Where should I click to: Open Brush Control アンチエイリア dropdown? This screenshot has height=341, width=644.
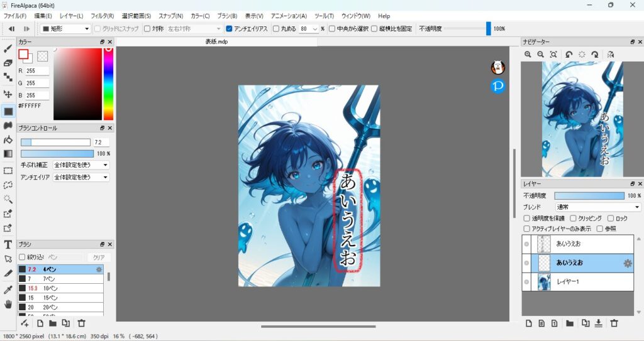coord(81,177)
